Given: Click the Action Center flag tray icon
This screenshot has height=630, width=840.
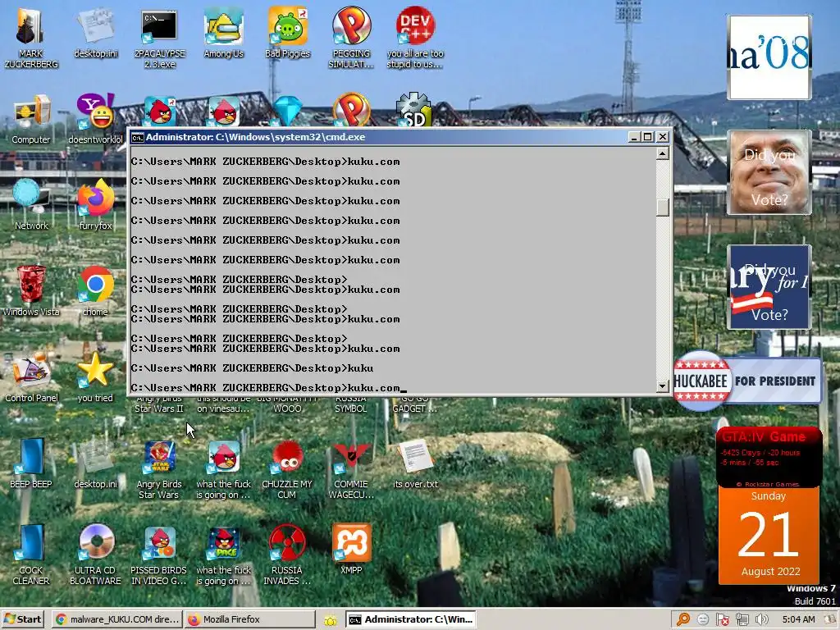Looking at the screenshot, I should [x=722, y=619].
